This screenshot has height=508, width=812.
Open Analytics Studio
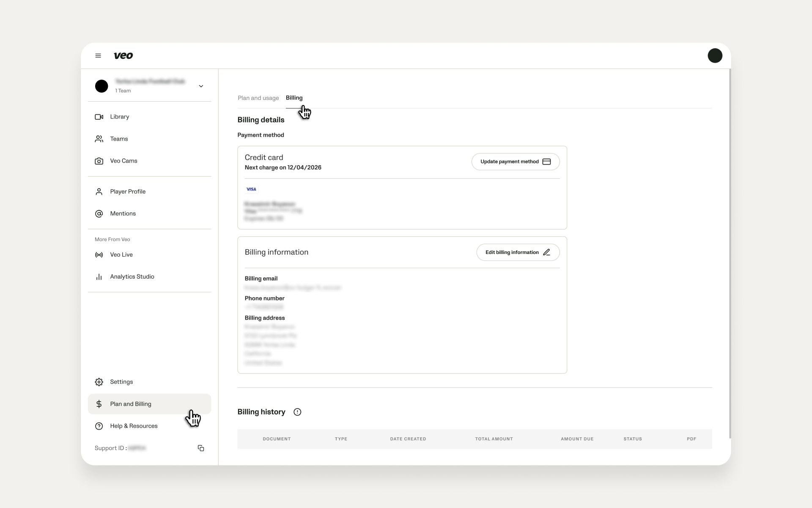tap(132, 277)
